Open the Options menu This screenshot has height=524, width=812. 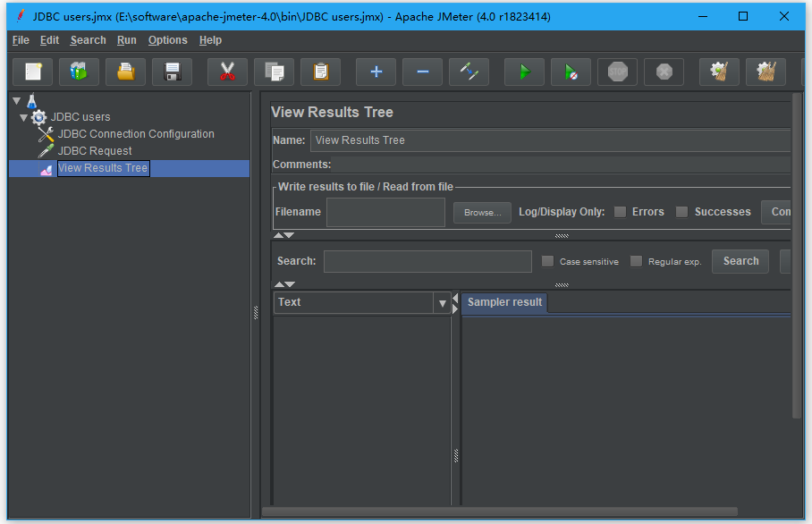point(167,40)
